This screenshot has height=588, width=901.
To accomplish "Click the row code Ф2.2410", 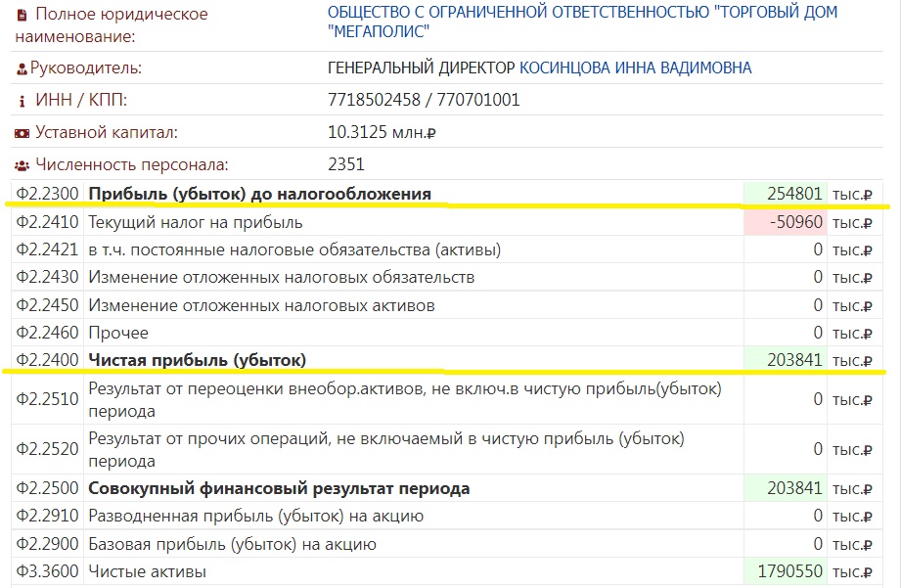I will (47, 222).
